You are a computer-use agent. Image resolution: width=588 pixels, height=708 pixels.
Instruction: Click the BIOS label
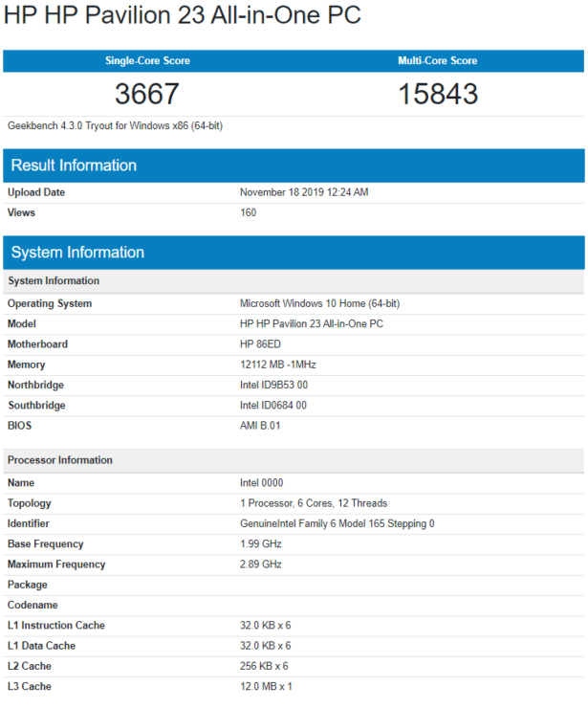point(19,426)
